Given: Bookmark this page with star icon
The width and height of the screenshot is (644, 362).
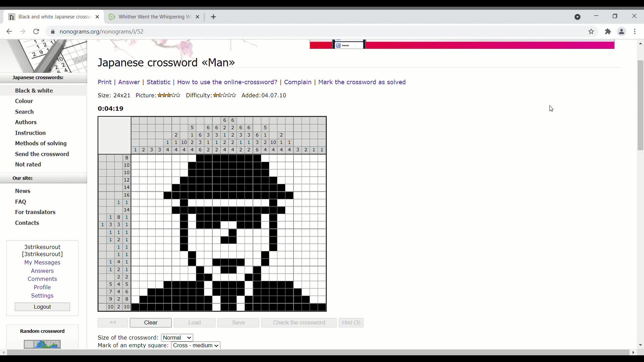Looking at the screenshot, I should coord(591,32).
